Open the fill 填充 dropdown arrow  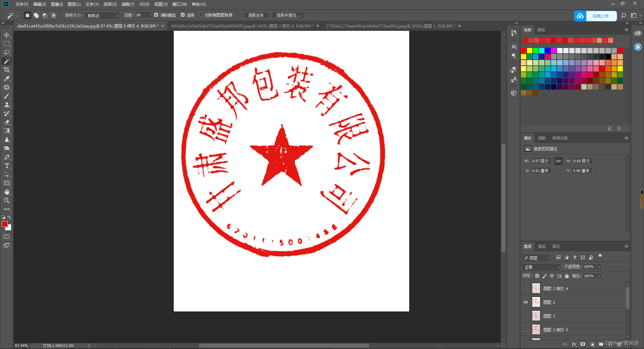pos(599,276)
